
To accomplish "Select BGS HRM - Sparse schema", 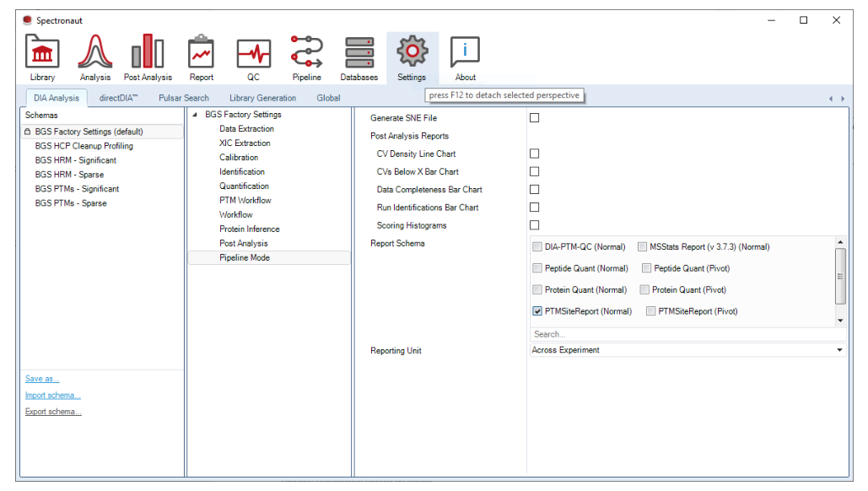I will 69,175.
